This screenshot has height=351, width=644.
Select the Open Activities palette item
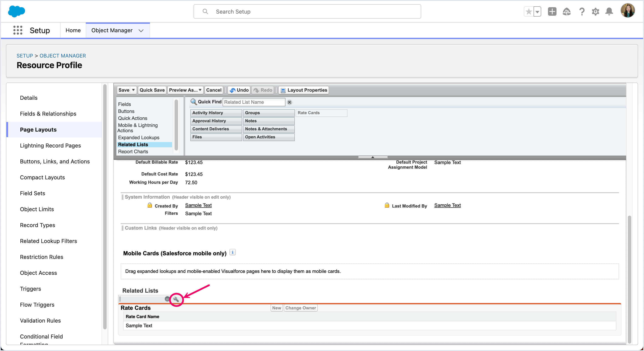click(269, 137)
